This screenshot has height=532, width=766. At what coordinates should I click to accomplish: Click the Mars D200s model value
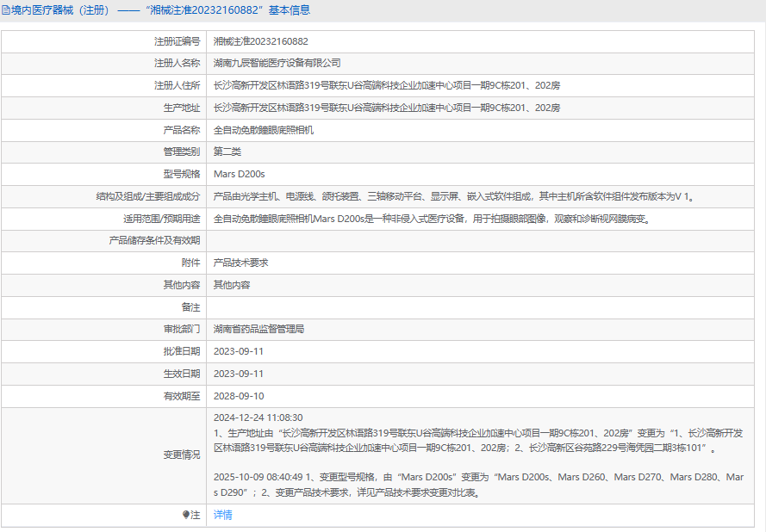(x=239, y=174)
